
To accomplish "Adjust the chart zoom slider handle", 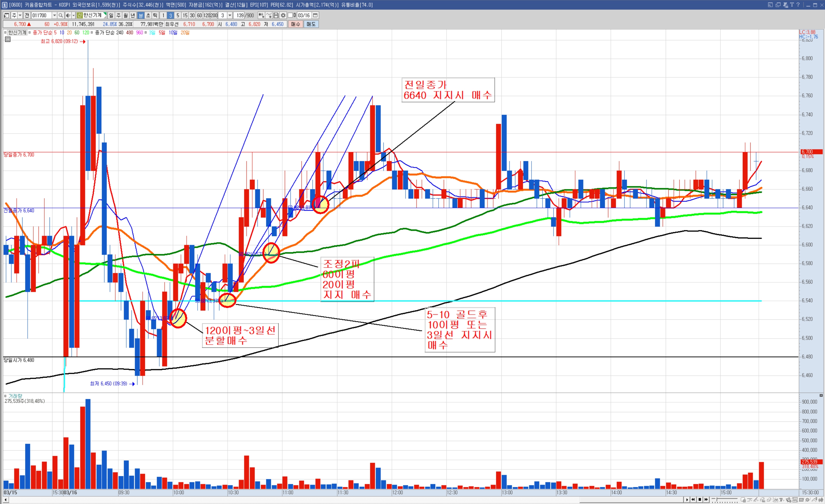I will (x=717, y=499).
